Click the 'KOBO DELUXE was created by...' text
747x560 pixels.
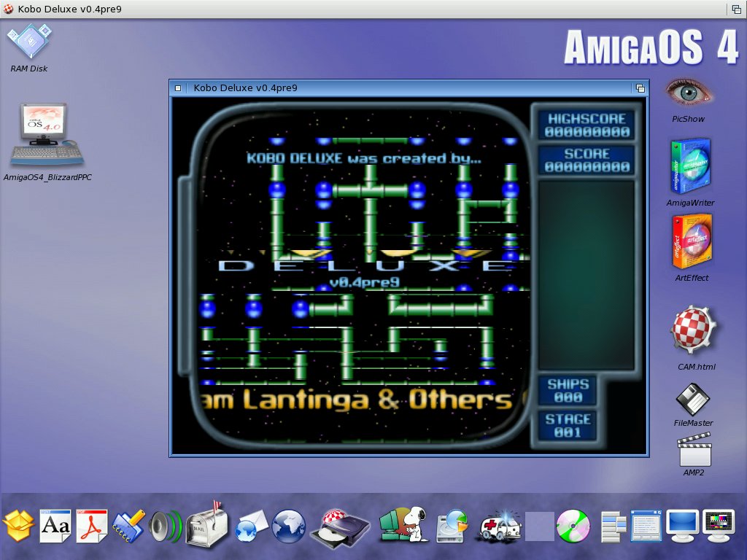tap(363, 158)
